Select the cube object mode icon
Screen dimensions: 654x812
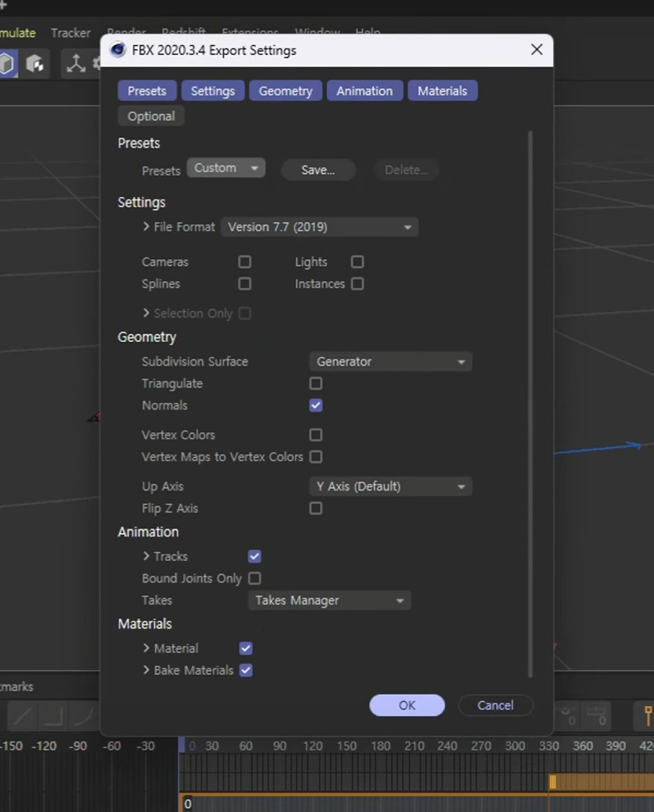[7, 64]
